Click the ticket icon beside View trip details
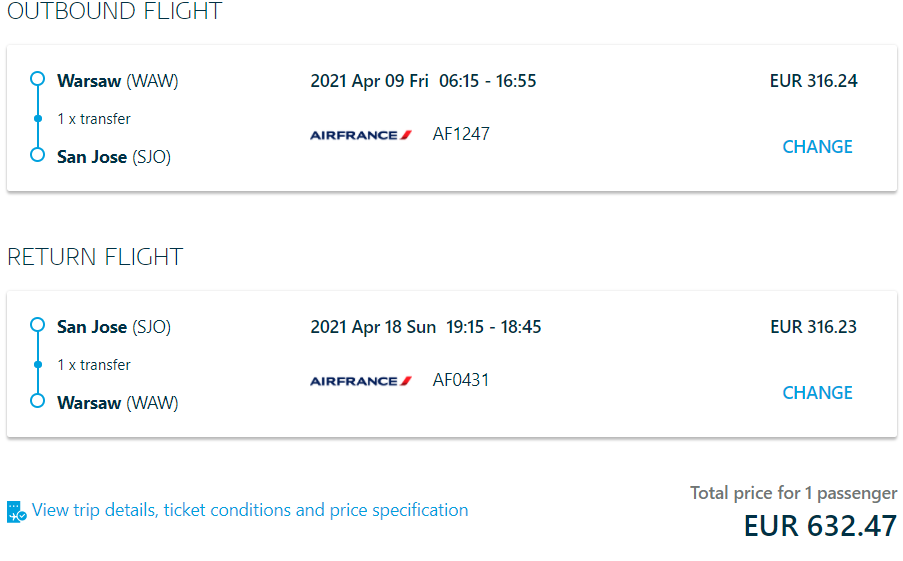Screen dimensions: 903x561 (16, 511)
